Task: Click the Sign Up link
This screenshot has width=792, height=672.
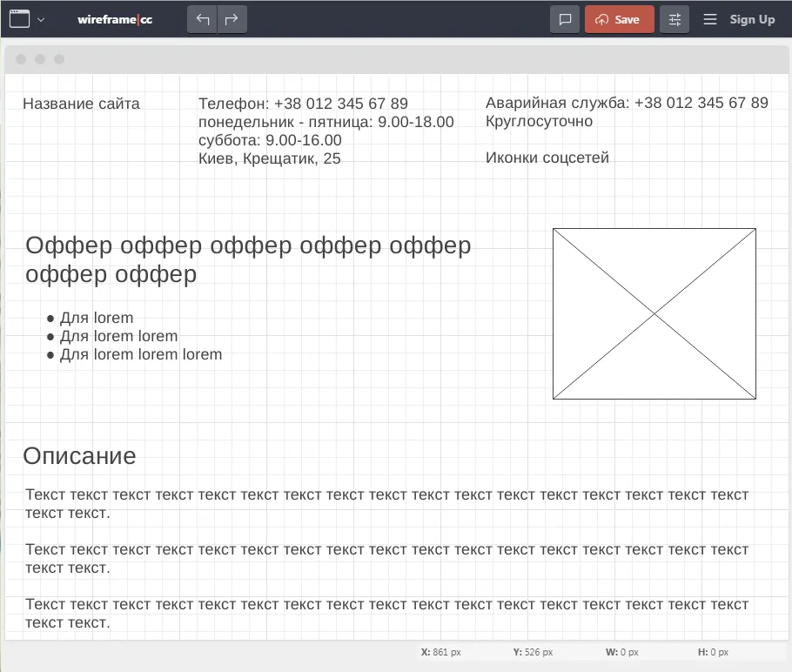Action: point(752,19)
